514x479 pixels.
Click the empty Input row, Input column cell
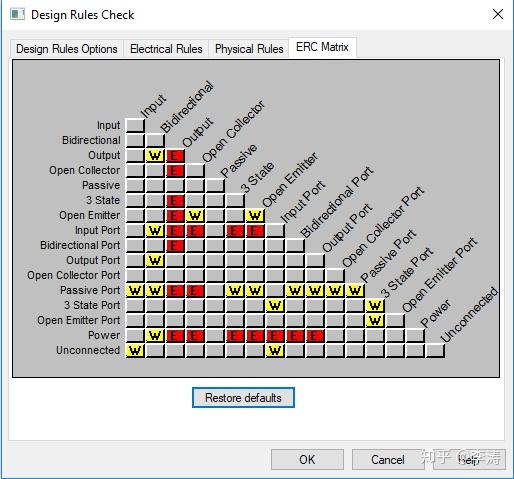click(x=135, y=126)
